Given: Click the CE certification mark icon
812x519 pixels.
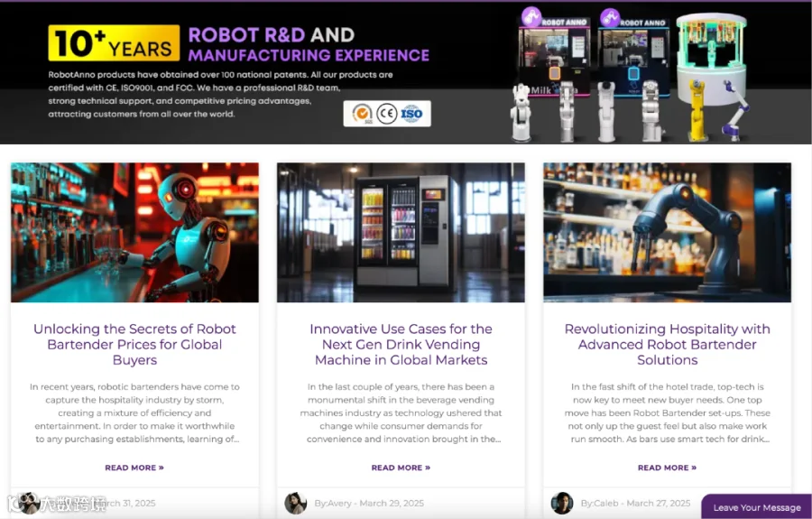Looking at the screenshot, I should (386, 114).
